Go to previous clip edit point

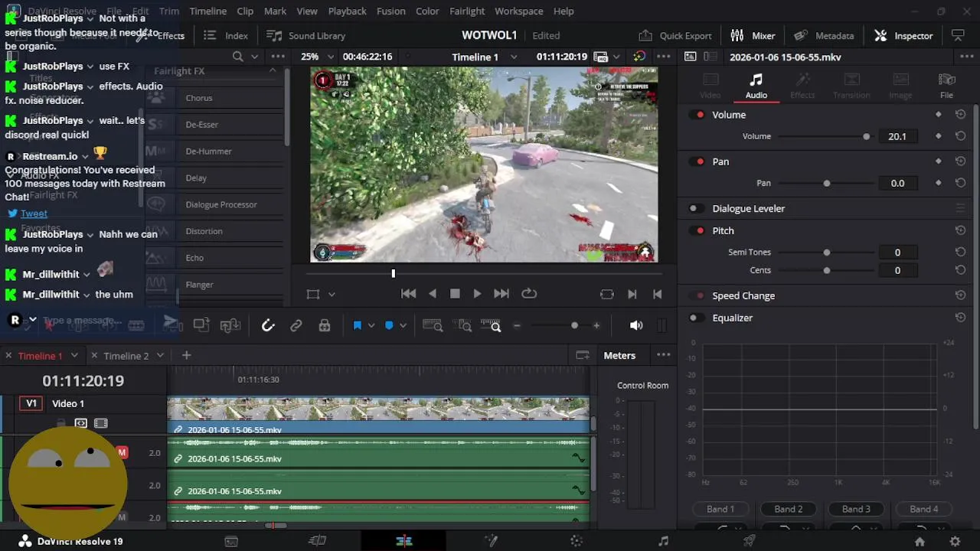(x=657, y=294)
